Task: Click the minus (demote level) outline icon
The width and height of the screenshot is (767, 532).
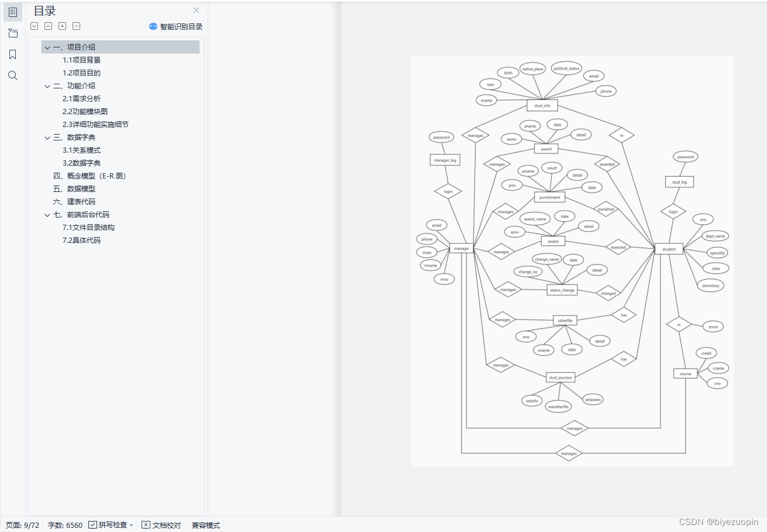Action: (76, 26)
